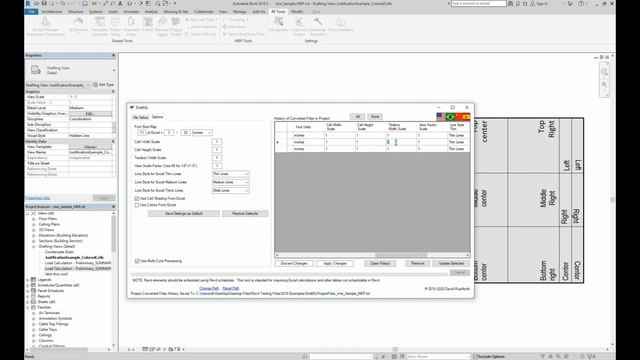640x360 pixels.
Task: Click the Visibility/Graphics Edit button
Action: pyautogui.click(x=90, y=113)
